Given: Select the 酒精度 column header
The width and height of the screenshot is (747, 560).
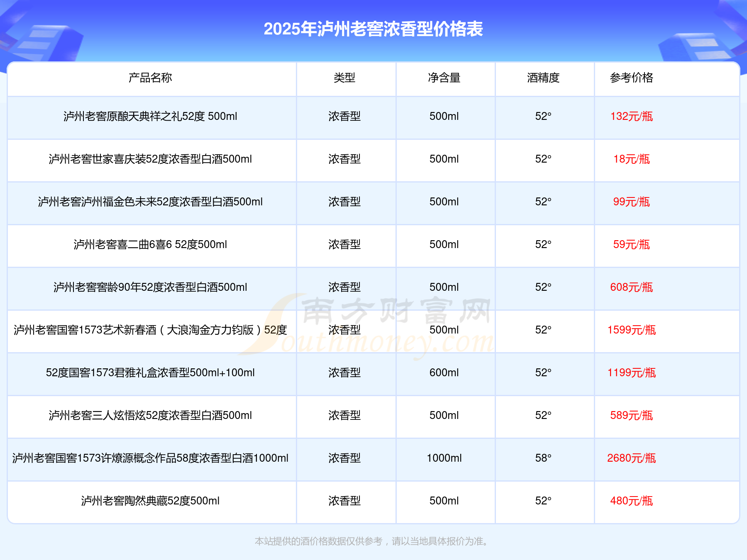Looking at the screenshot, I should tap(543, 78).
